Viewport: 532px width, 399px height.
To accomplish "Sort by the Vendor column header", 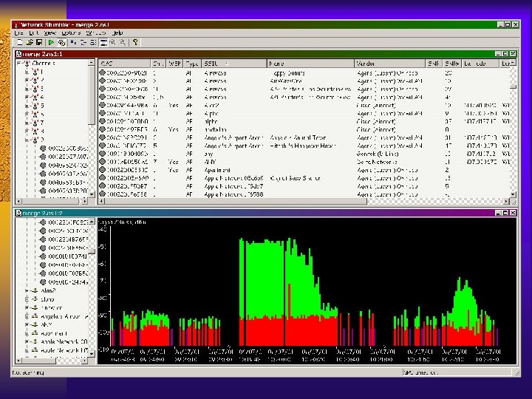I will [389, 64].
